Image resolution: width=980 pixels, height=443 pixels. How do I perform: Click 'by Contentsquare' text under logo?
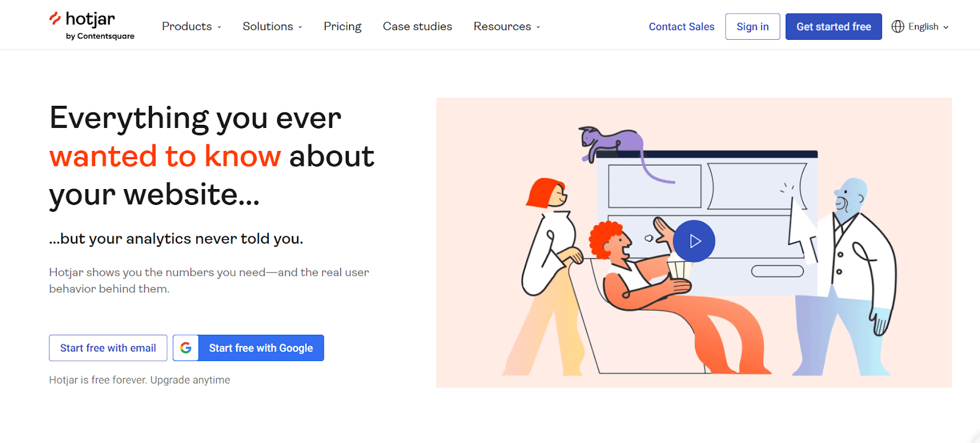click(x=100, y=36)
